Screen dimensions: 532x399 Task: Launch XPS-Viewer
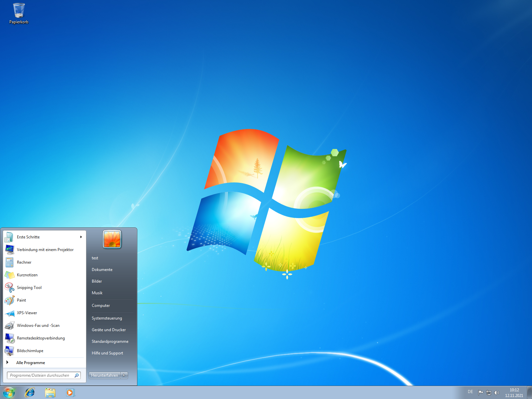45,313
